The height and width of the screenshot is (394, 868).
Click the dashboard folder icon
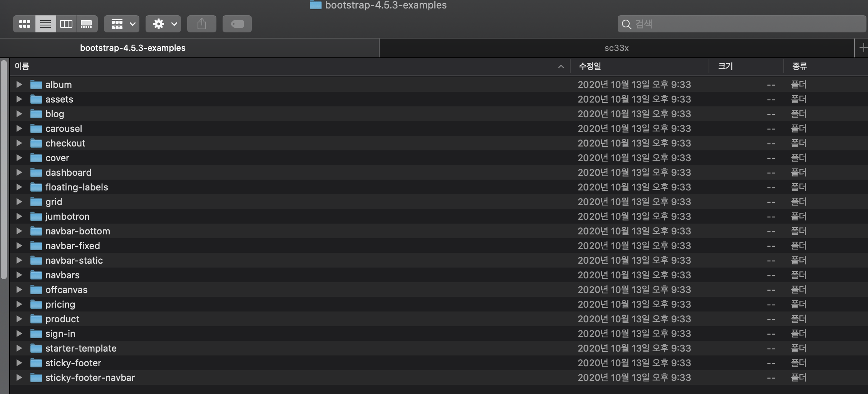click(x=36, y=172)
